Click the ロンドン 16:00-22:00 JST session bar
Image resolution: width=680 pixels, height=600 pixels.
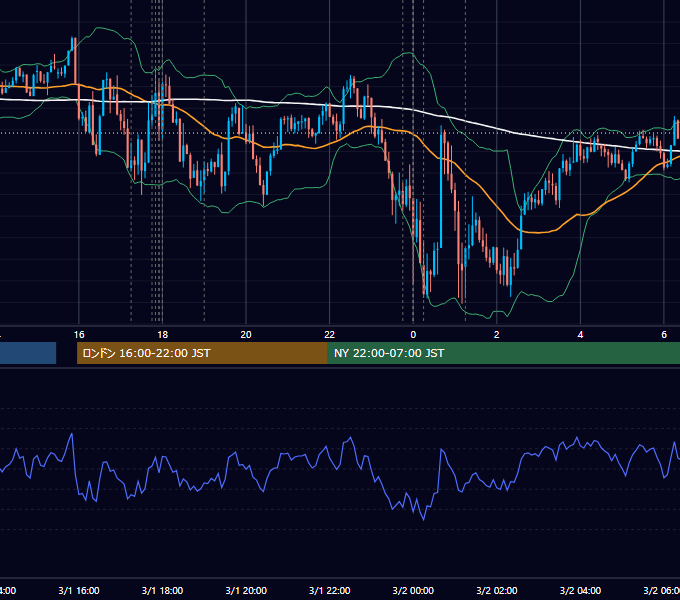pos(202,353)
